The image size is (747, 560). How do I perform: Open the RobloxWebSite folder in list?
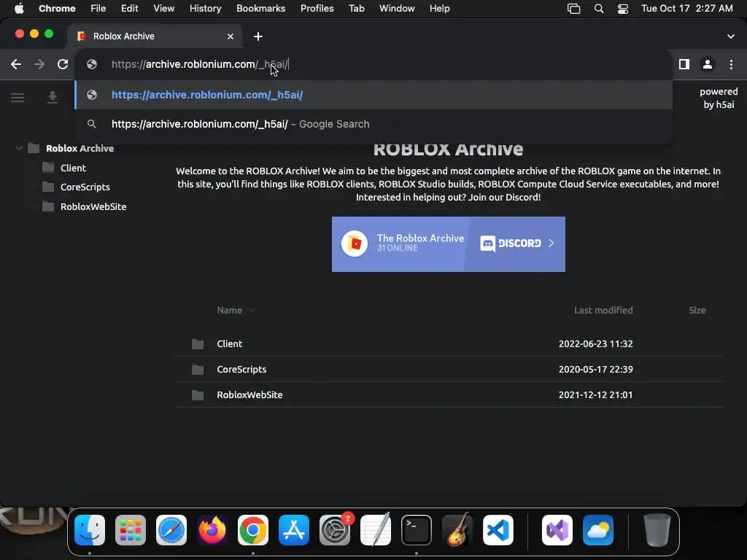coord(249,394)
